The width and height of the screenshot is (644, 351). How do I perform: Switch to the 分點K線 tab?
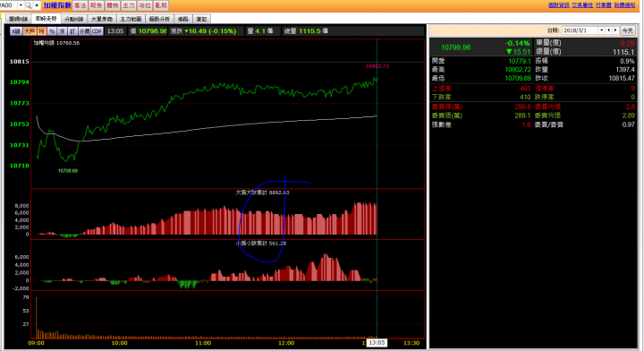pos(74,19)
